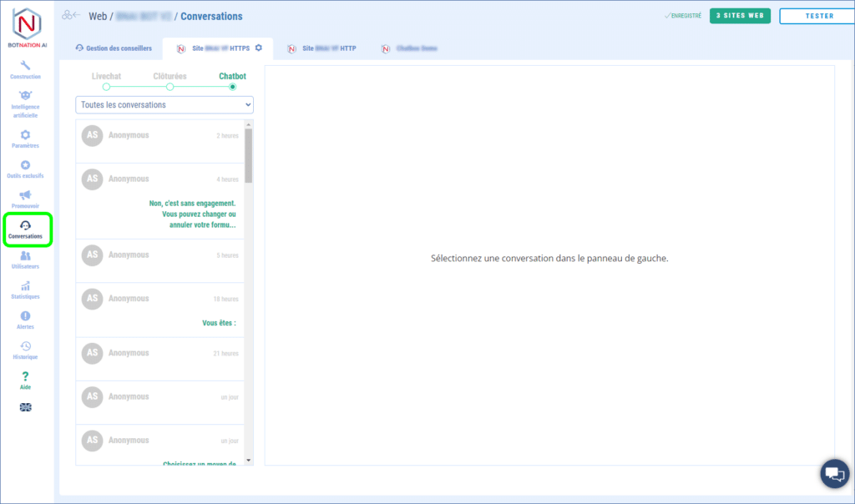
Task: Switch language with the UK flag
Action: click(25, 407)
